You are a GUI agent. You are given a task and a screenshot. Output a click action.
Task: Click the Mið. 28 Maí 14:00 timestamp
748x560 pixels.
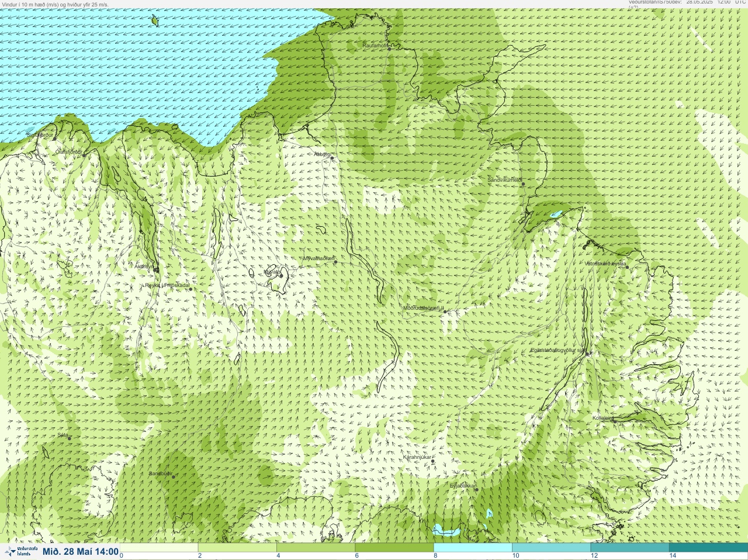click(81, 551)
